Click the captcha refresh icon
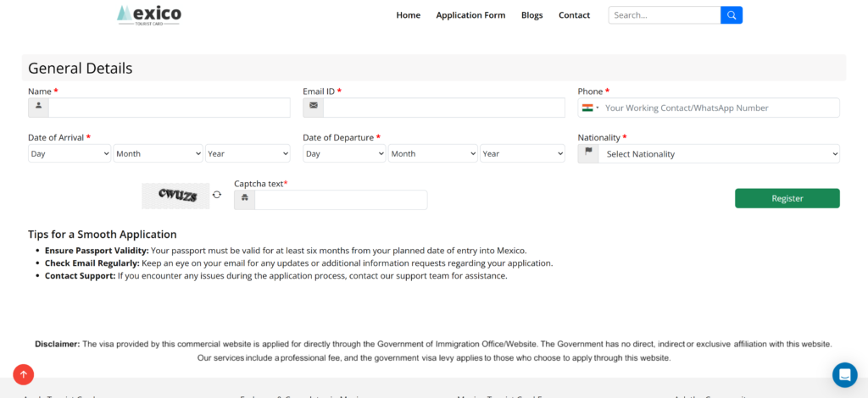Viewport: 868px width, 398px height. tap(217, 195)
